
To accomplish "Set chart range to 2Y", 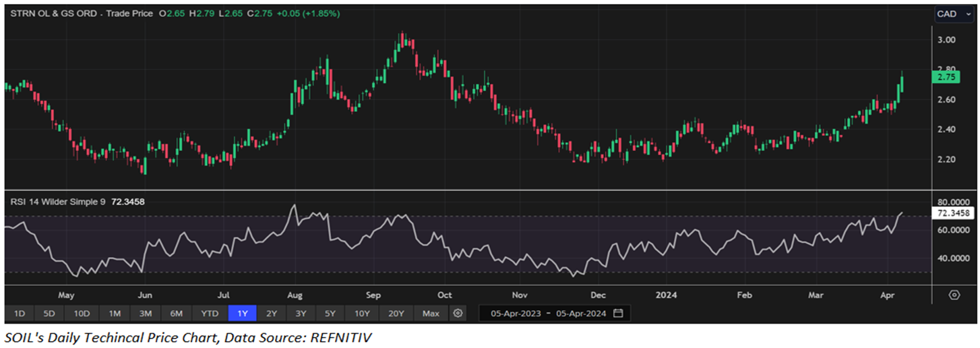I will (x=272, y=313).
